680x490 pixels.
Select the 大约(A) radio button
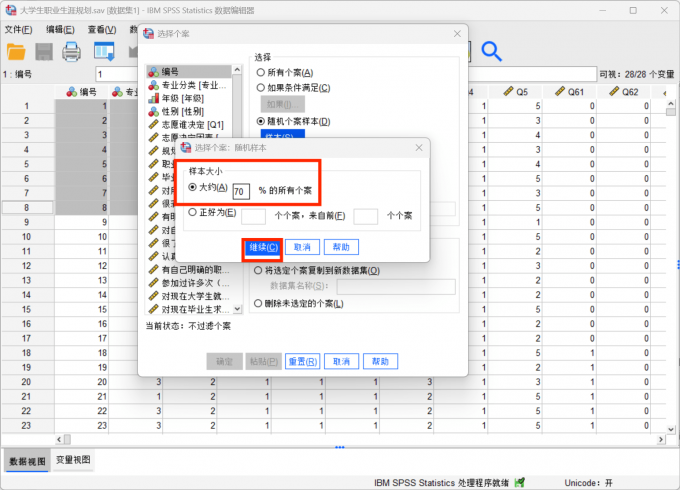pos(193,188)
